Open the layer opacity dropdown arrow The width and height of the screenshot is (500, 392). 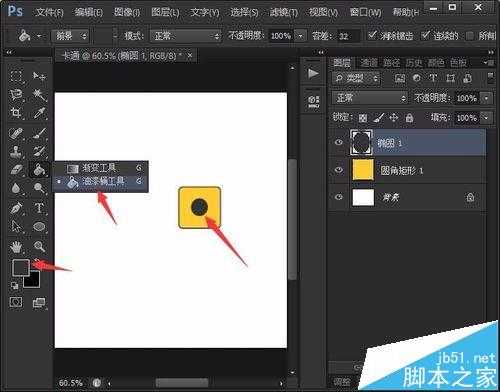pos(487,98)
